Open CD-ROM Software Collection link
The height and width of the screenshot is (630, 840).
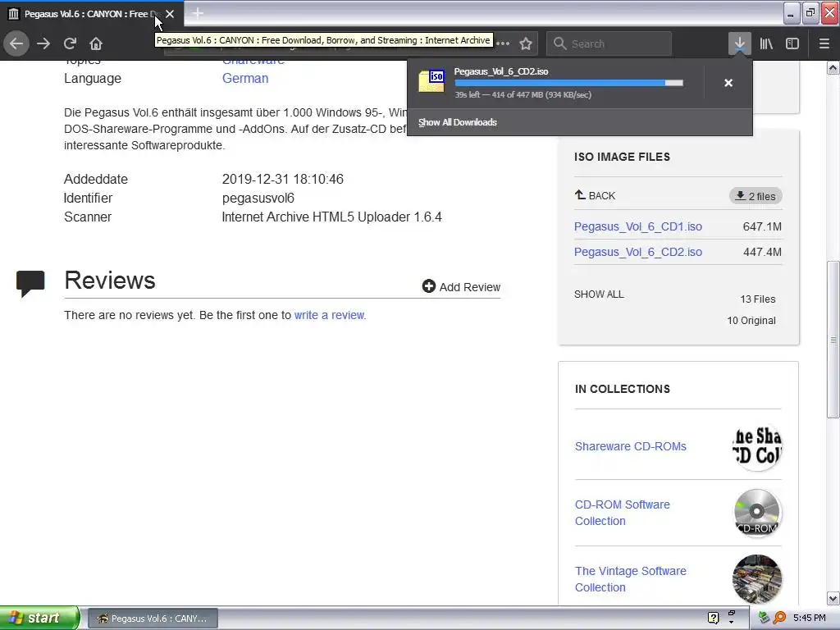(x=623, y=513)
